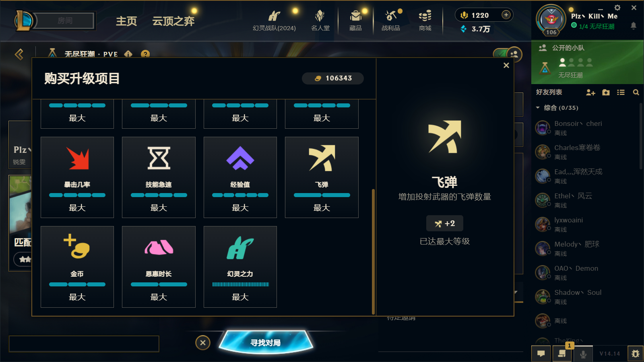Click the upgrade list scrollbar
The image size is (644, 362).
coord(373,251)
